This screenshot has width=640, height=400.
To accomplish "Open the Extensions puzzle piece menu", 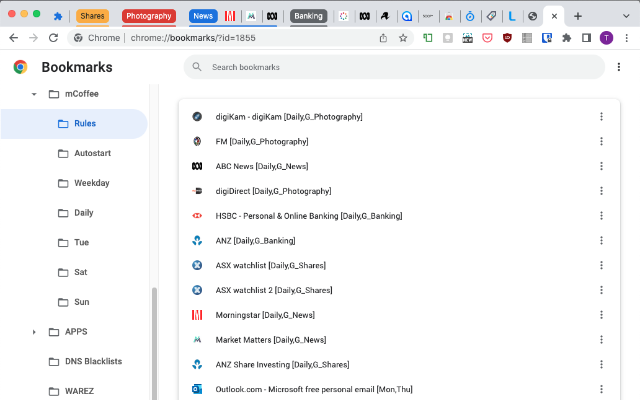I will tap(567, 38).
